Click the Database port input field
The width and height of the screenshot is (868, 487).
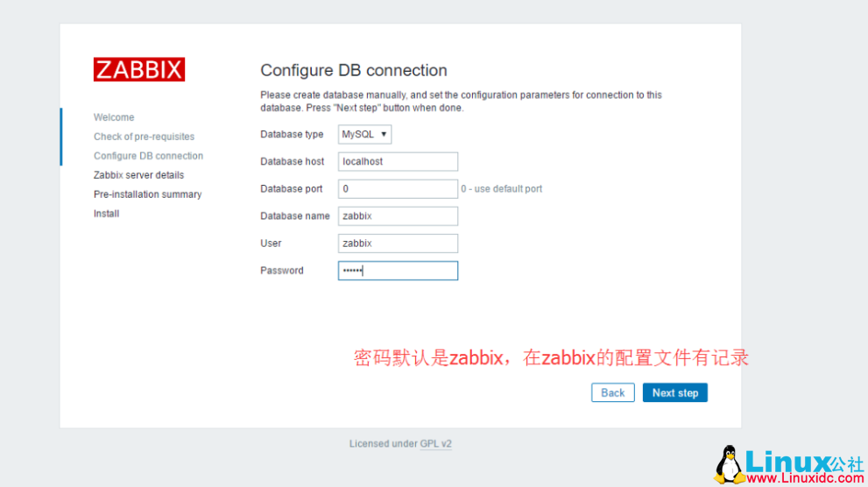pyautogui.click(x=398, y=188)
